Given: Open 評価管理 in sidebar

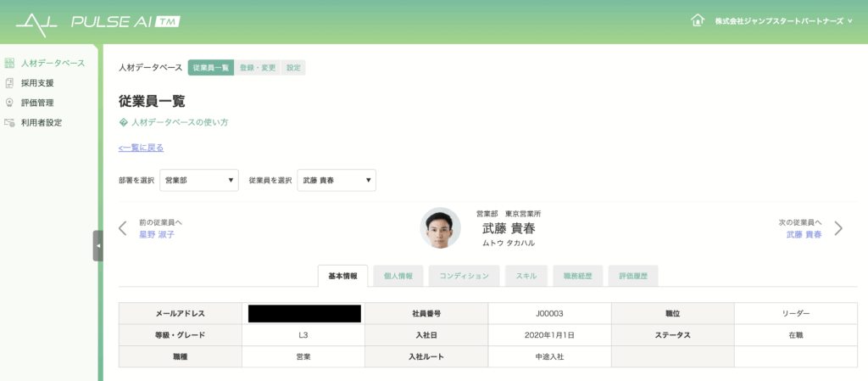Looking at the screenshot, I should point(37,103).
